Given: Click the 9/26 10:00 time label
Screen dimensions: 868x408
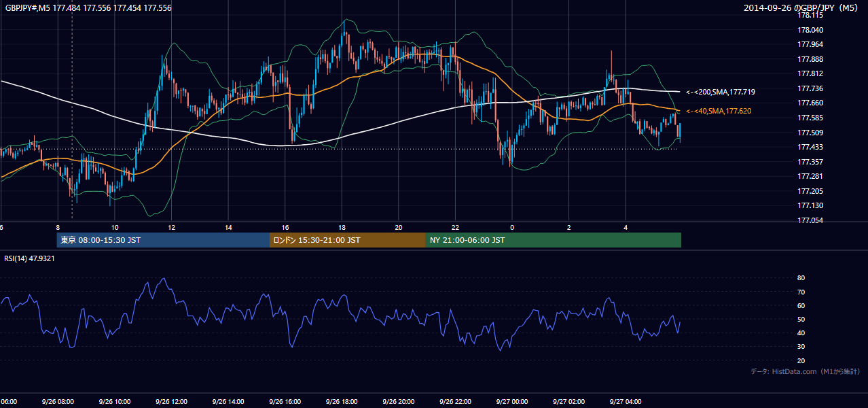Looking at the screenshot, I should (114, 402).
